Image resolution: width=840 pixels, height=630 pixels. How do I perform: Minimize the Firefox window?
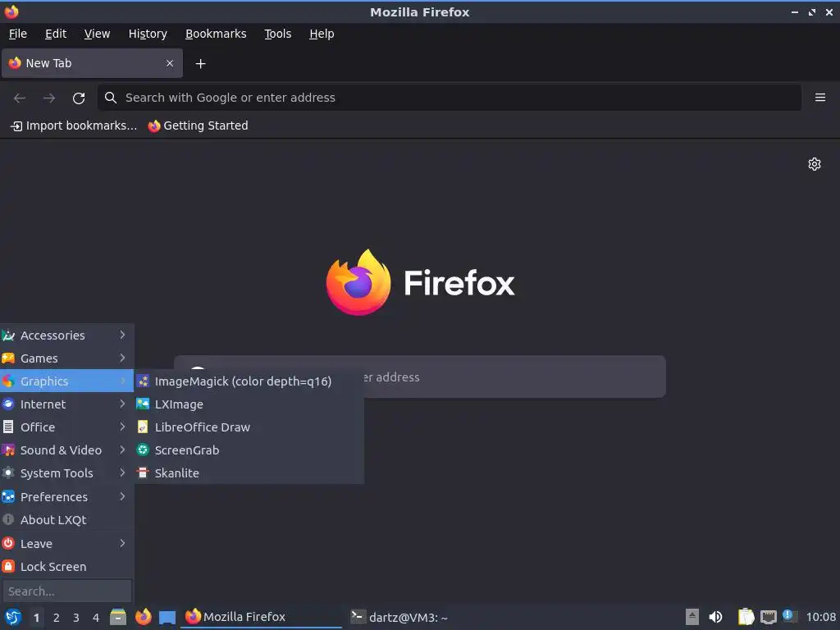[794, 11]
